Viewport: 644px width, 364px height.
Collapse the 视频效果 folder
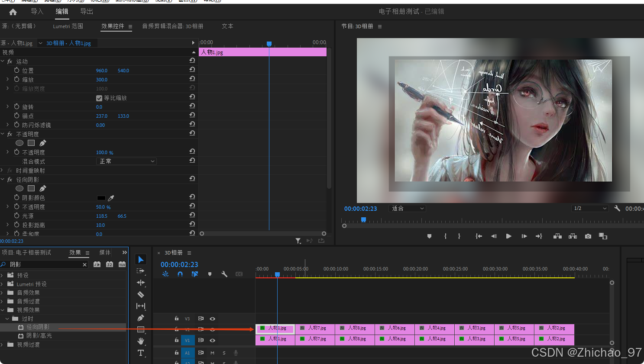[2, 310]
